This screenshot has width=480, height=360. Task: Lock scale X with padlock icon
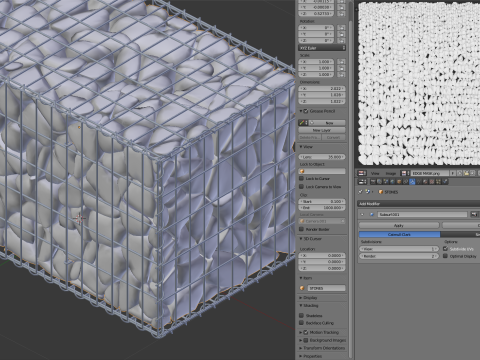click(x=341, y=62)
